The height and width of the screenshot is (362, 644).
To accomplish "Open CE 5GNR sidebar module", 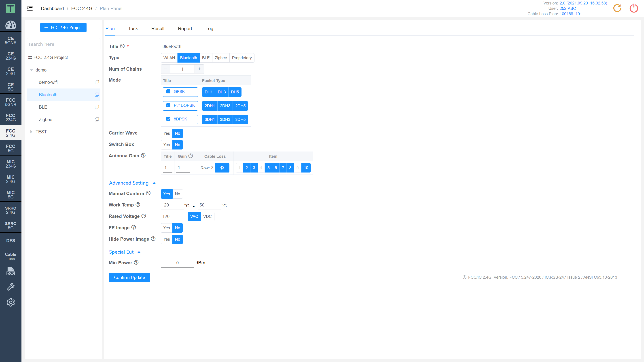I will coord(11,40).
